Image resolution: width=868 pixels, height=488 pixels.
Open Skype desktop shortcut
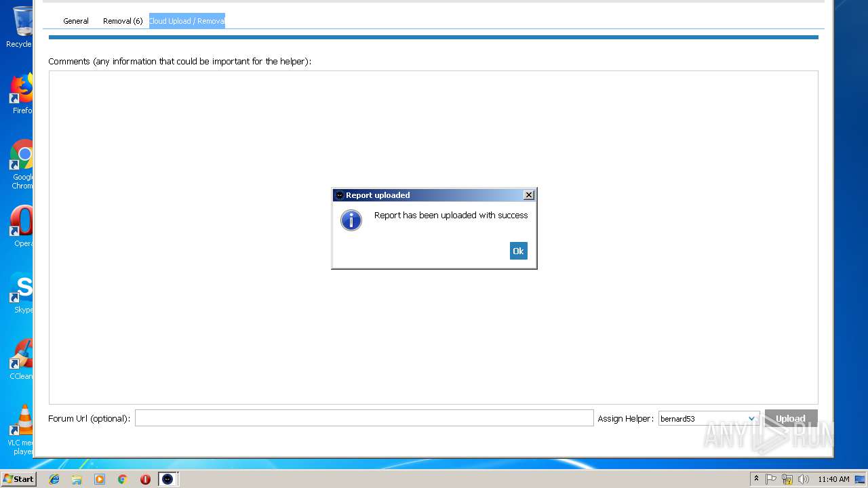pyautogui.click(x=21, y=293)
